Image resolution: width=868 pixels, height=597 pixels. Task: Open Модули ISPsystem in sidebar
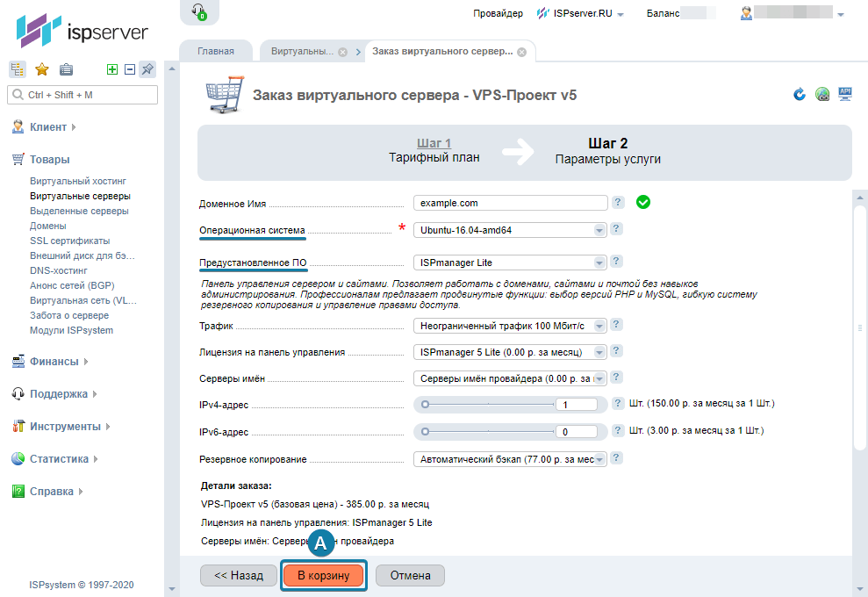71,331
